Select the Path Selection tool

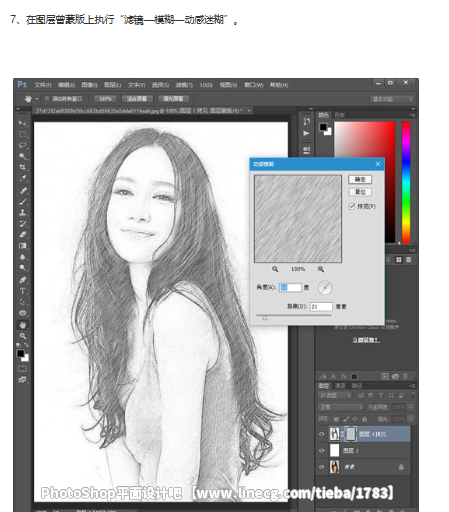point(23,302)
